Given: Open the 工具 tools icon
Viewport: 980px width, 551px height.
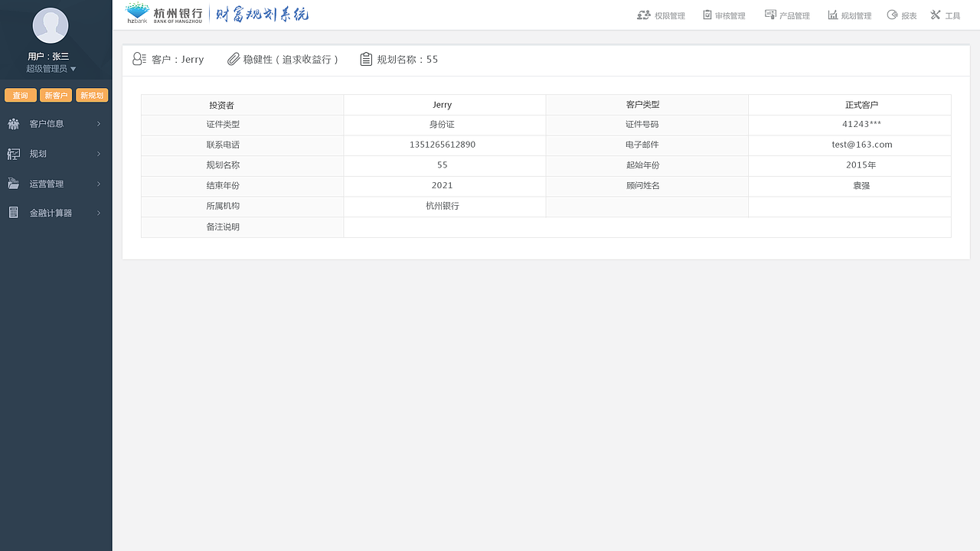Looking at the screenshot, I should pos(935,15).
